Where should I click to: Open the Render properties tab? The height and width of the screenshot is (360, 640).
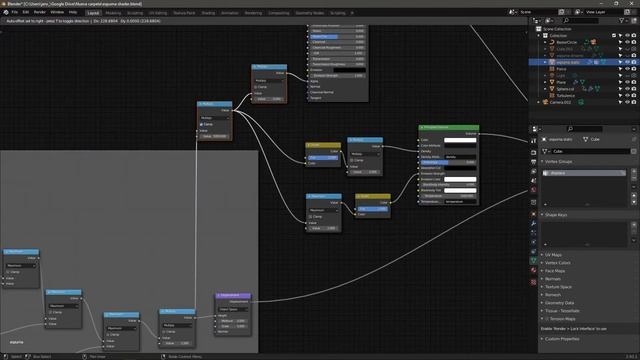[533, 152]
